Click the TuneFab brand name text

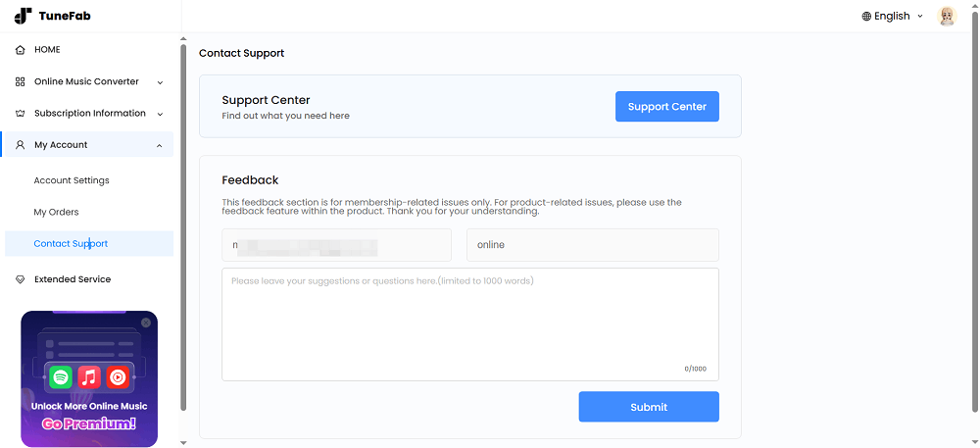pos(65,17)
